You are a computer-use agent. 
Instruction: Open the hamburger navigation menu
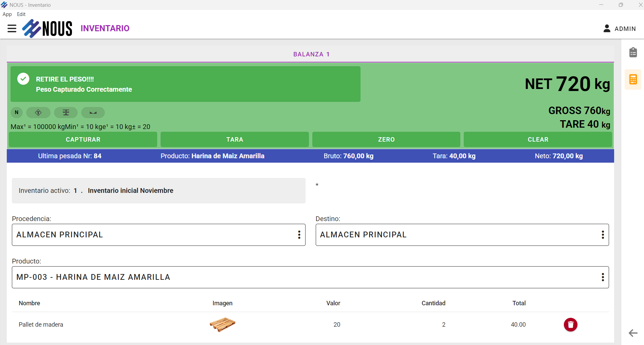pos(12,29)
